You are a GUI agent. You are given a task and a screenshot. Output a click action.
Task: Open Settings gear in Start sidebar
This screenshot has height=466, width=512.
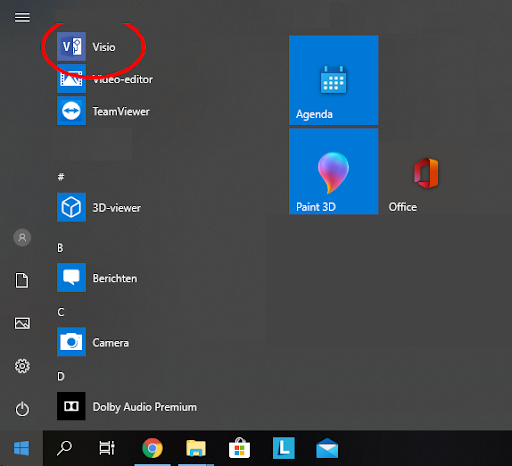tap(22, 366)
